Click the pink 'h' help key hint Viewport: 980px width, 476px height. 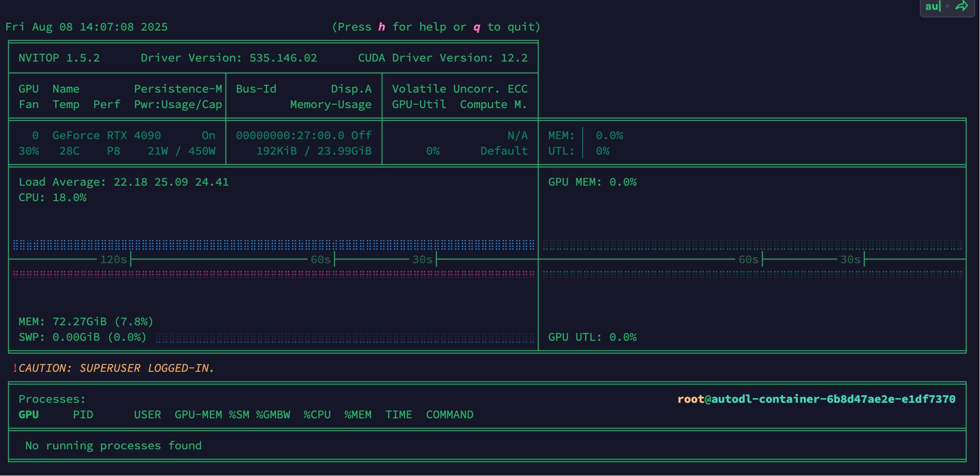tap(382, 27)
